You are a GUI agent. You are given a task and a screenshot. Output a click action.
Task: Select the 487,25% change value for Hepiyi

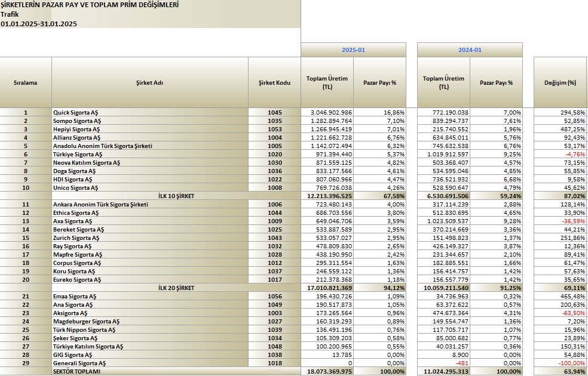pos(561,129)
